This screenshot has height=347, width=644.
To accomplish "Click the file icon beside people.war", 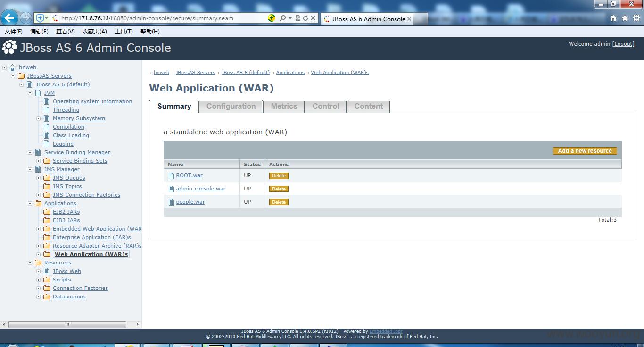I will 172,202.
